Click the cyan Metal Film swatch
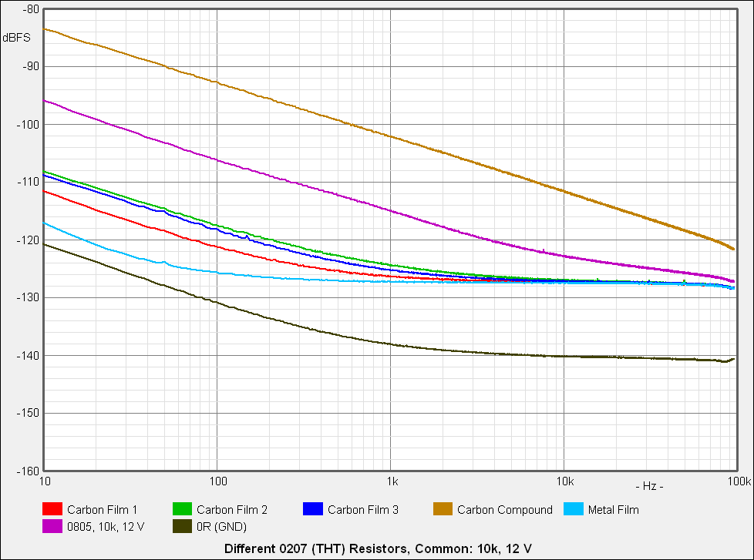The height and width of the screenshot is (560, 754). point(573,509)
